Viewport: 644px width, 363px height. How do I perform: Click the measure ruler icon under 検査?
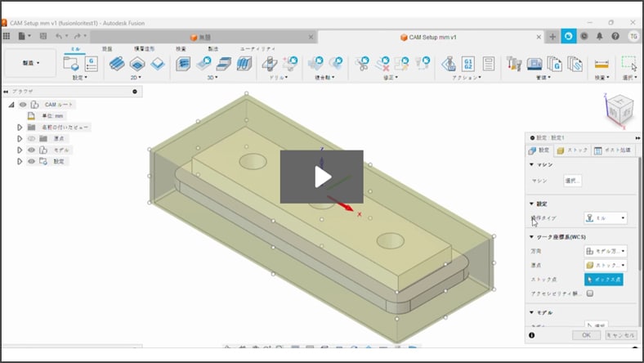(602, 64)
